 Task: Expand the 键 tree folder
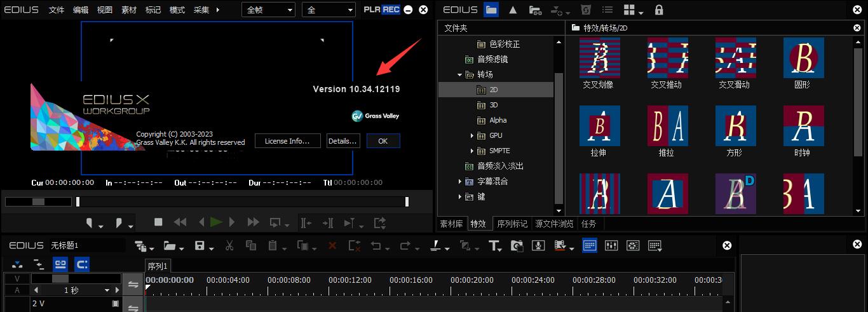tap(459, 196)
